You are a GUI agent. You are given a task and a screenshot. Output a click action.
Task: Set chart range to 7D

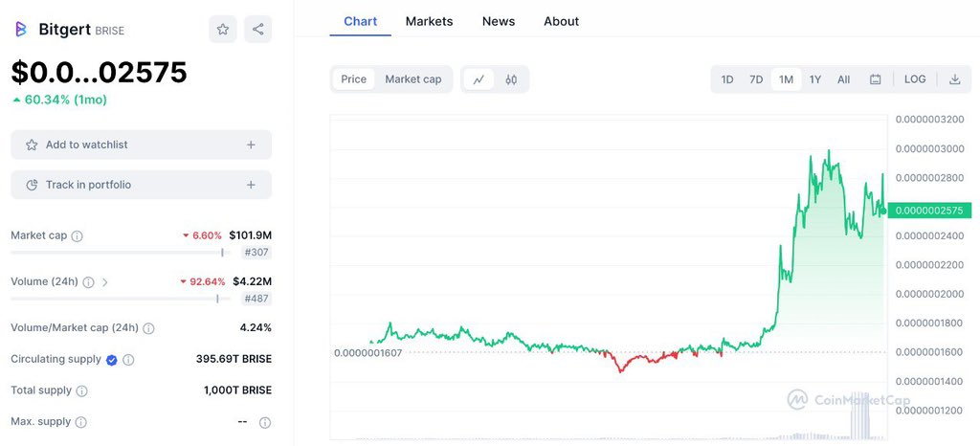[756, 79]
